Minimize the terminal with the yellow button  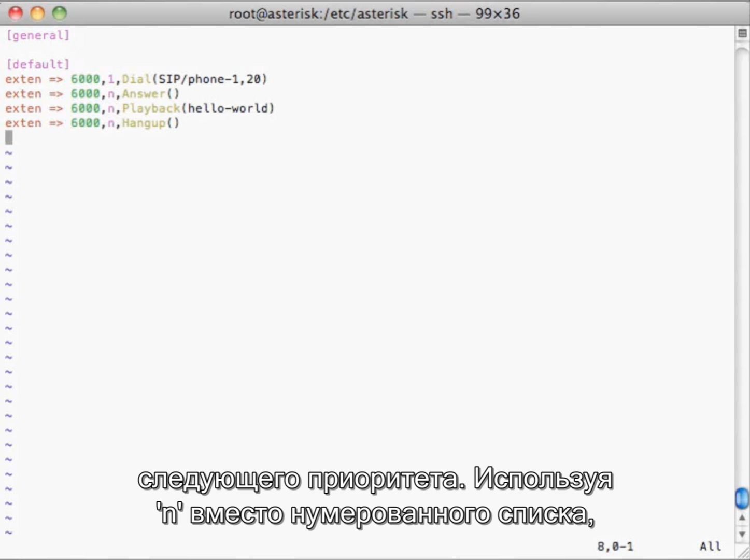38,13
